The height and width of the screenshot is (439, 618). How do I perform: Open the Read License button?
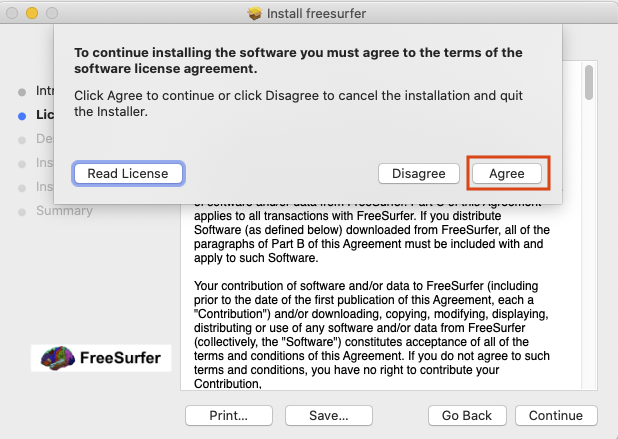(128, 173)
